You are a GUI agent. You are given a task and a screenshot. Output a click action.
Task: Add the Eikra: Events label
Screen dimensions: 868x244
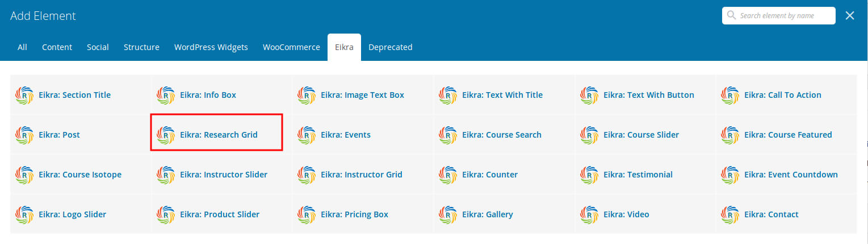point(346,135)
